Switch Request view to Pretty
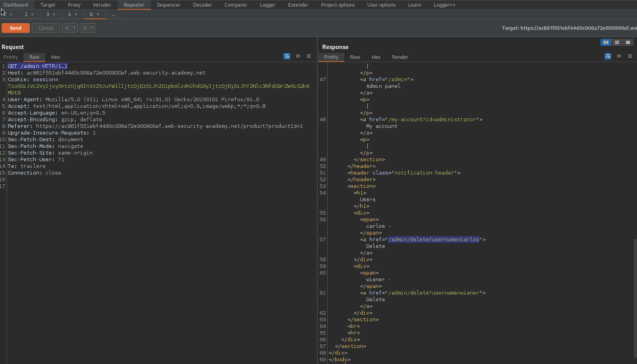Viewport: 637px width, 364px height. (x=11, y=57)
